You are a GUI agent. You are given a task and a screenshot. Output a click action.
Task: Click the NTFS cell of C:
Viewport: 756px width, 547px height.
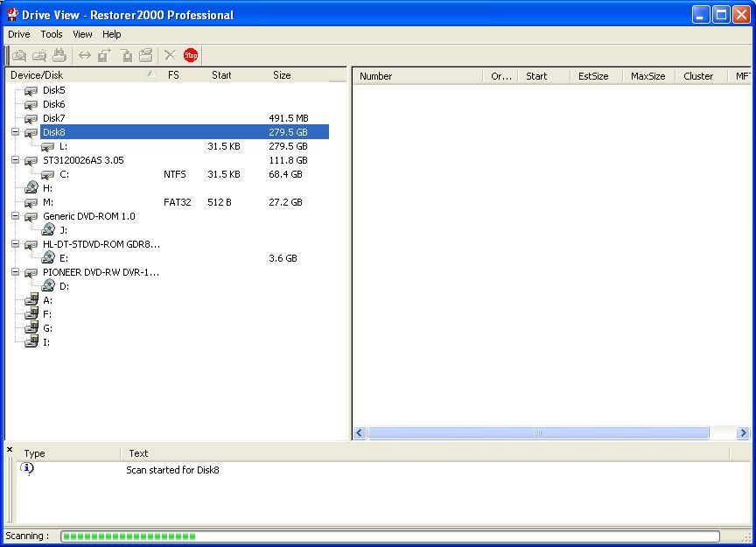coord(174,175)
